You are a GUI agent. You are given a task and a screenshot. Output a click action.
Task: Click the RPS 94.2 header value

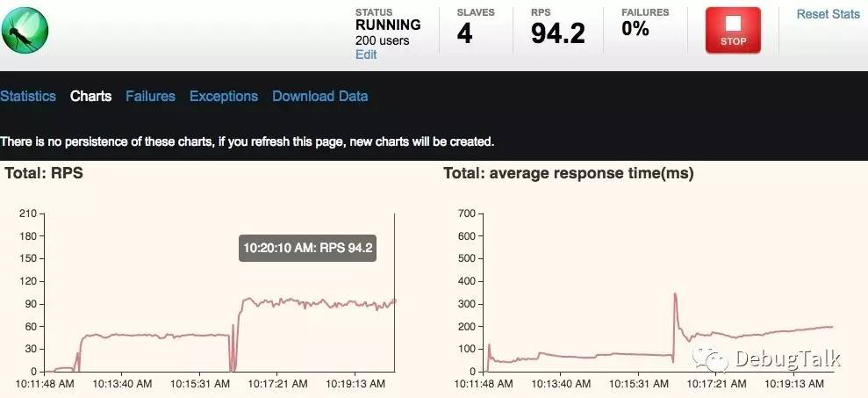[x=557, y=33]
